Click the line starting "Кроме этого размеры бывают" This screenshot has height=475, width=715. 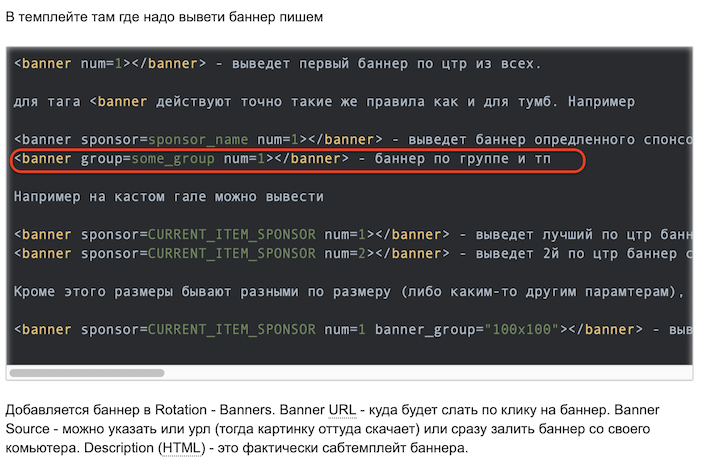pos(349,291)
